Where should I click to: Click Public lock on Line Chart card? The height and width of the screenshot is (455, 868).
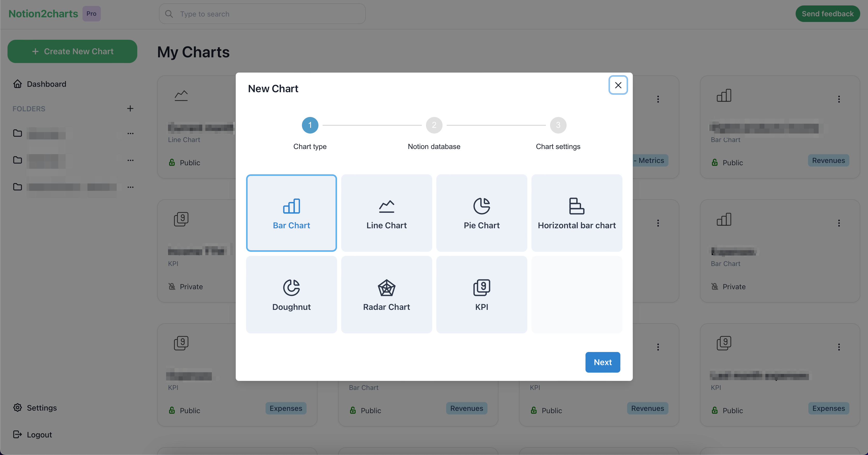point(172,162)
